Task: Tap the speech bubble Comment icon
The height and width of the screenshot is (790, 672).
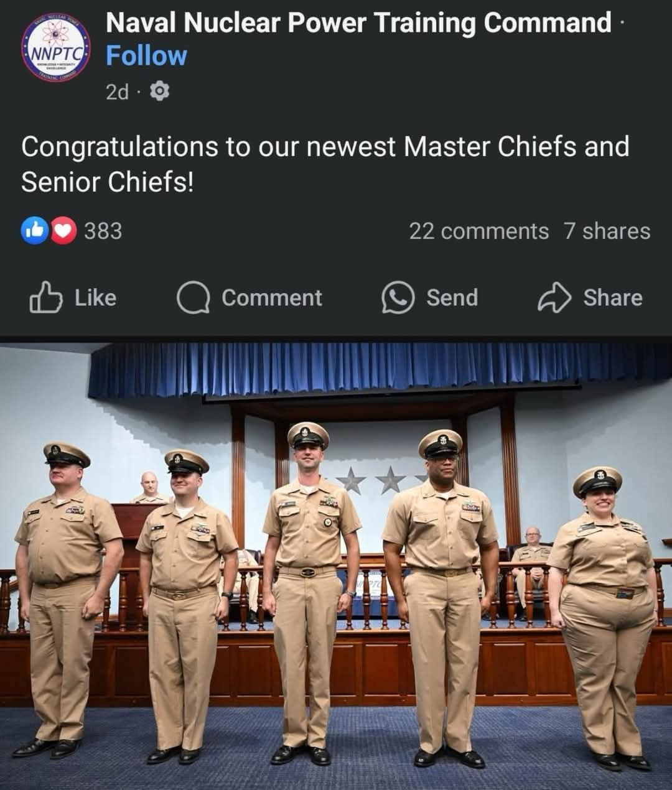Action: tap(192, 297)
